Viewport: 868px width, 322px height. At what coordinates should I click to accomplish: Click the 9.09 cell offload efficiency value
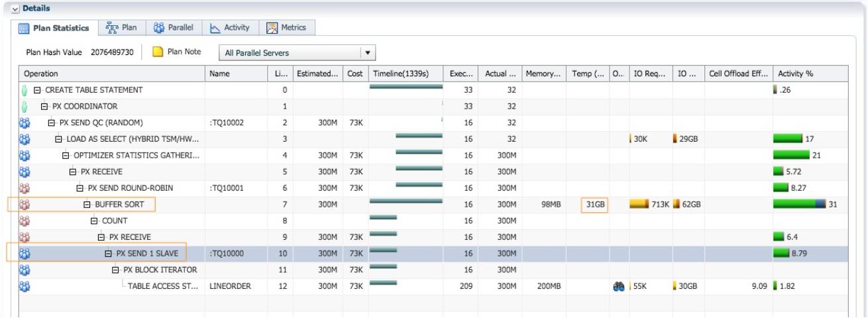tap(761, 286)
